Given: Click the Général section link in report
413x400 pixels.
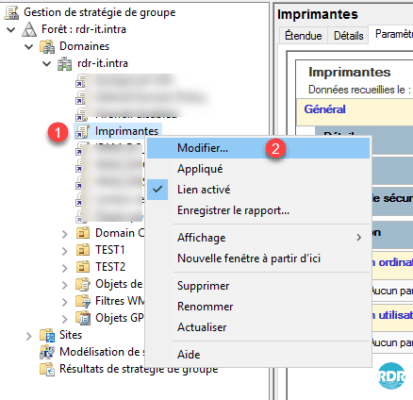Looking at the screenshot, I should click(325, 109).
